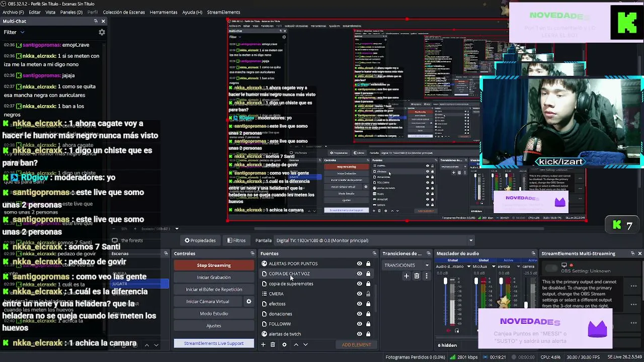The image size is (644, 362).
Task: Add a new source with plus icon
Action: click(x=263, y=344)
